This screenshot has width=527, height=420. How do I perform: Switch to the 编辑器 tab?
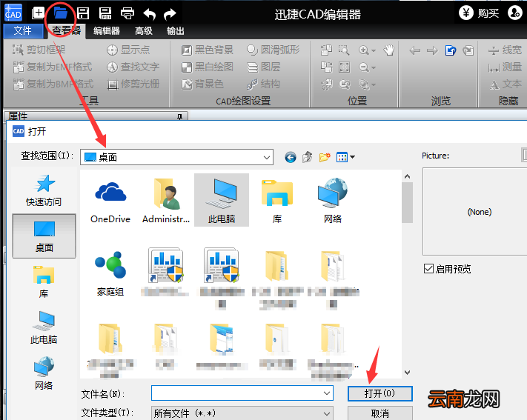click(x=107, y=31)
